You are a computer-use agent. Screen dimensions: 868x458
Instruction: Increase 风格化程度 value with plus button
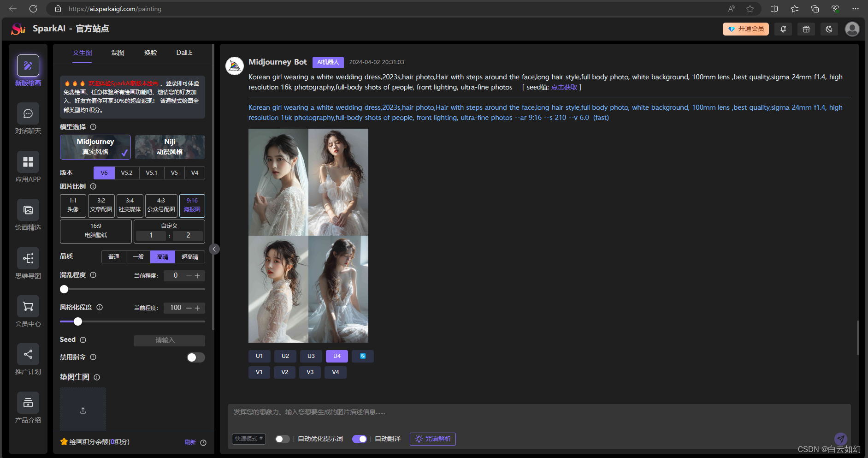pyautogui.click(x=197, y=308)
